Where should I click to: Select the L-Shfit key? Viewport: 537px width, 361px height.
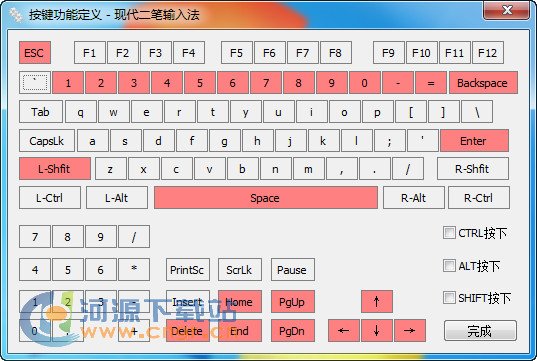coord(55,169)
